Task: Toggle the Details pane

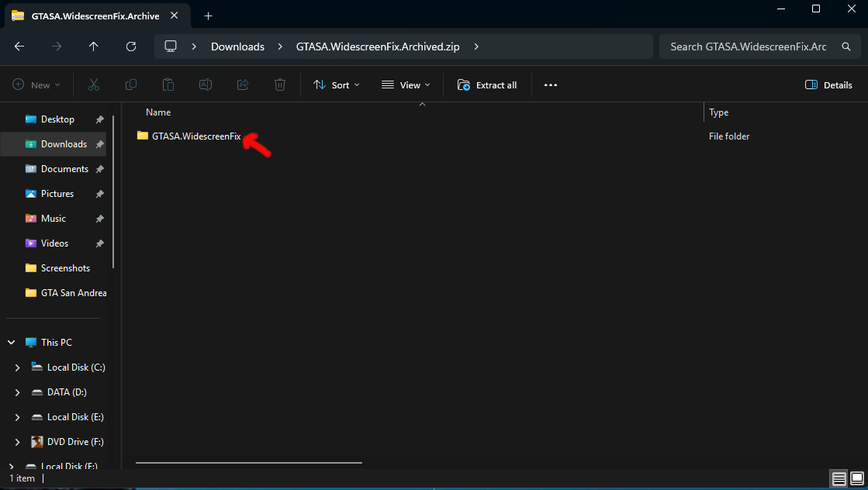Action: 828,85
